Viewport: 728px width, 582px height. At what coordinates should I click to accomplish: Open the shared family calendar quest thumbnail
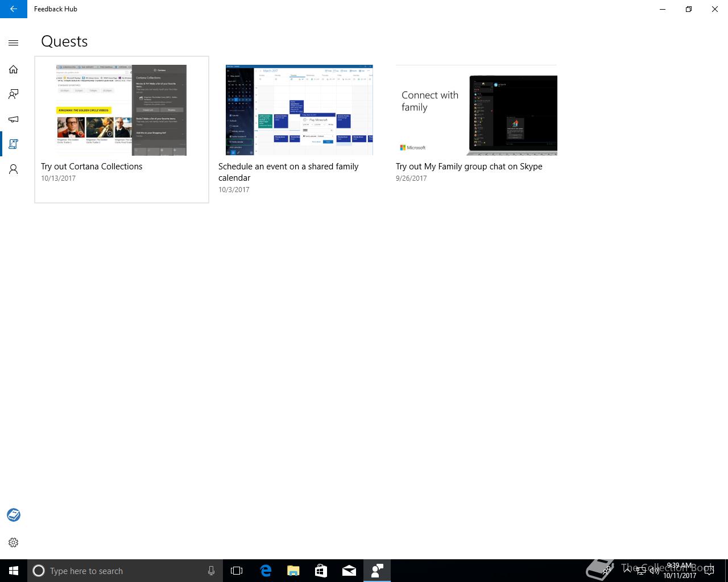point(299,110)
